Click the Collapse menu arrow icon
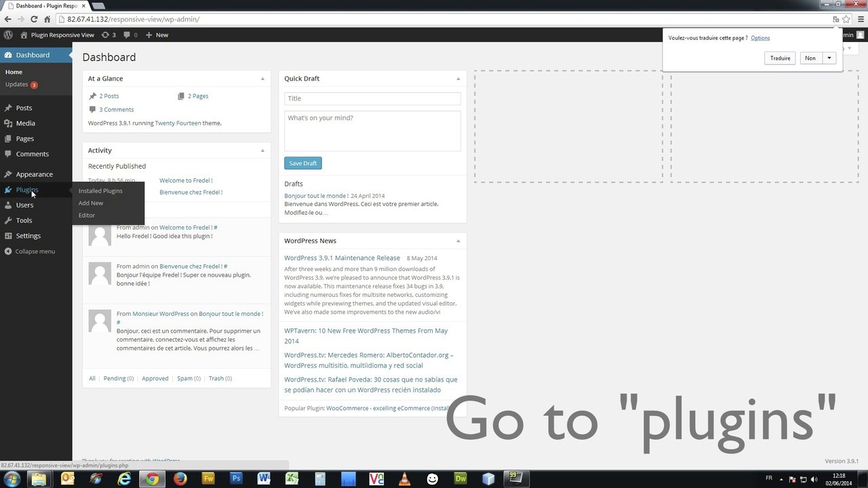The height and width of the screenshot is (488, 868). (x=8, y=251)
